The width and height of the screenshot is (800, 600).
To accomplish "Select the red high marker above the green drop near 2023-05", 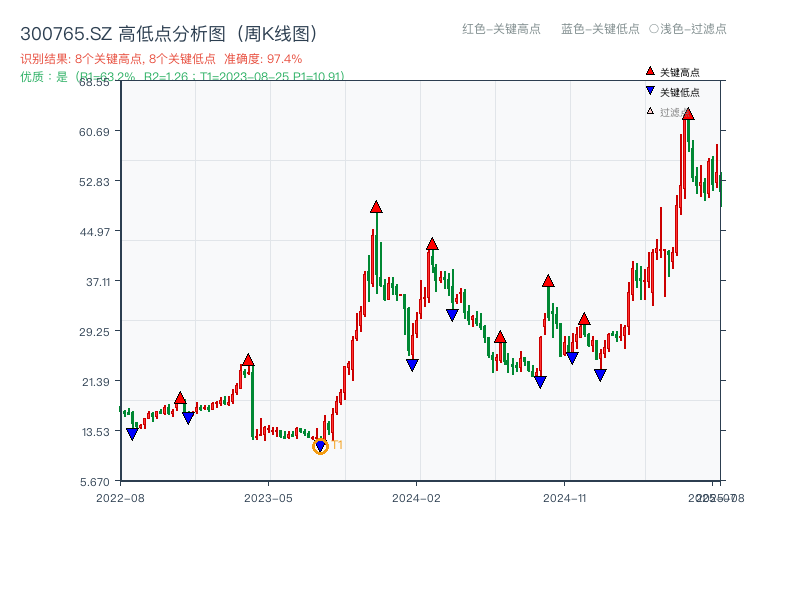I will (x=248, y=360).
